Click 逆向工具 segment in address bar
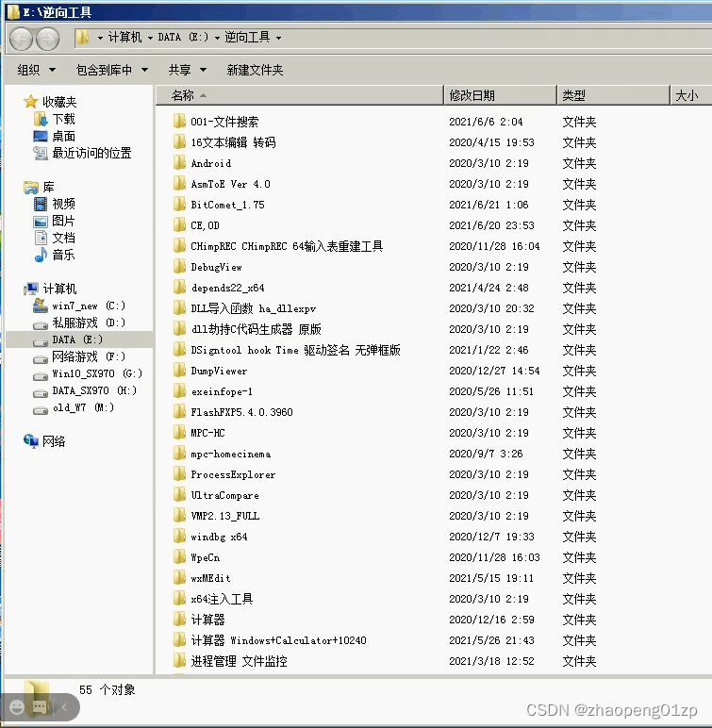The image size is (712, 728). pyautogui.click(x=247, y=37)
